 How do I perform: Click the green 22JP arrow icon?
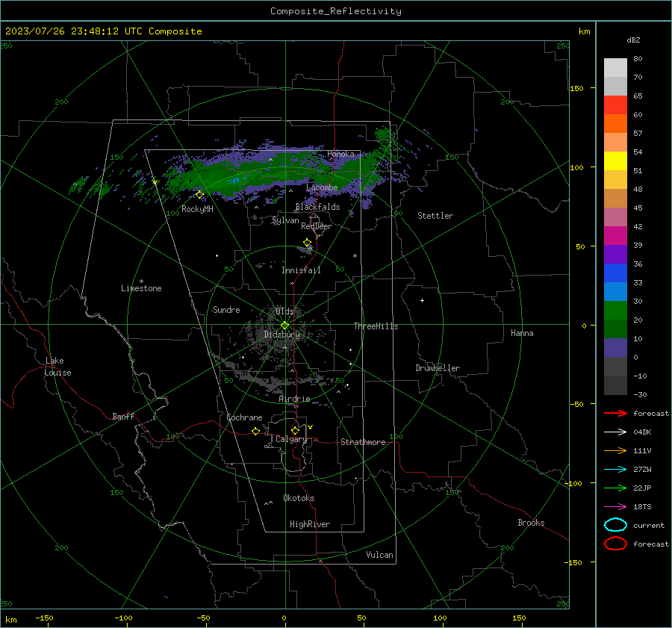coord(615,488)
